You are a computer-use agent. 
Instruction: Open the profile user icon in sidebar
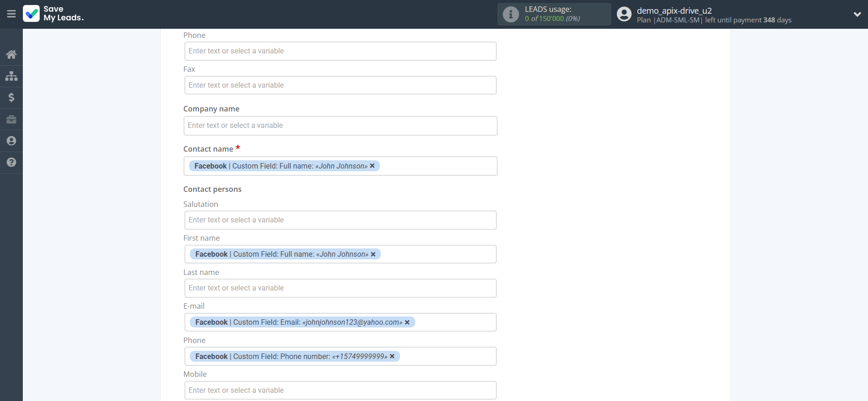point(11,141)
